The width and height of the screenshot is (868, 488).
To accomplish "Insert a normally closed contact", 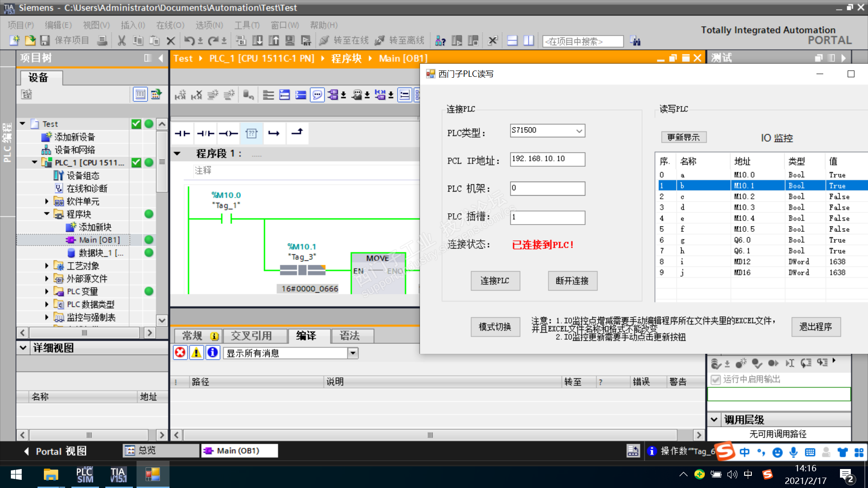I will [x=206, y=133].
